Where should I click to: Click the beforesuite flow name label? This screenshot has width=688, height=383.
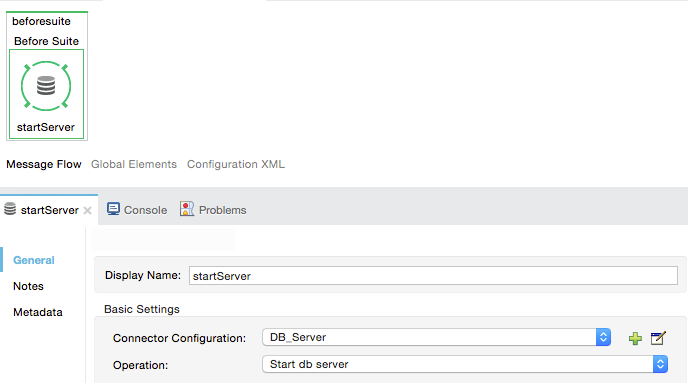pyautogui.click(x=41, y=21)
